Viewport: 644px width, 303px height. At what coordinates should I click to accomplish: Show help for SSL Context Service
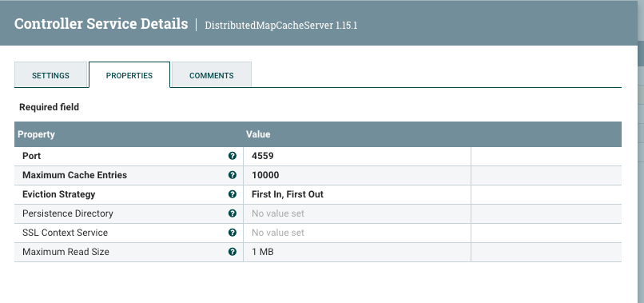pos(233,233)
